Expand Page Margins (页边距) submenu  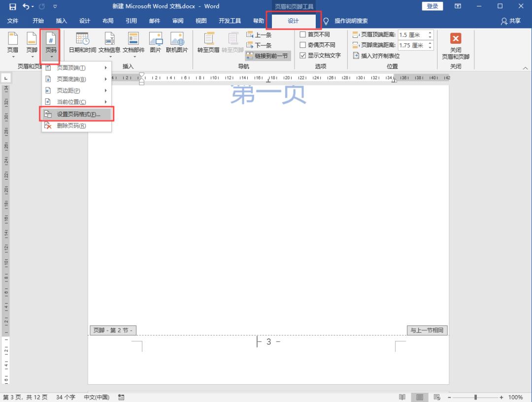76,91
